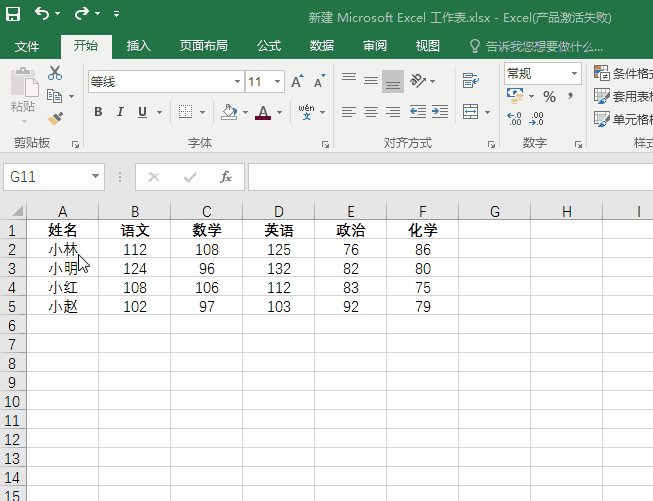Increase font size with large A icon
This screenshot has width=653, height=501.
point(297,81)
